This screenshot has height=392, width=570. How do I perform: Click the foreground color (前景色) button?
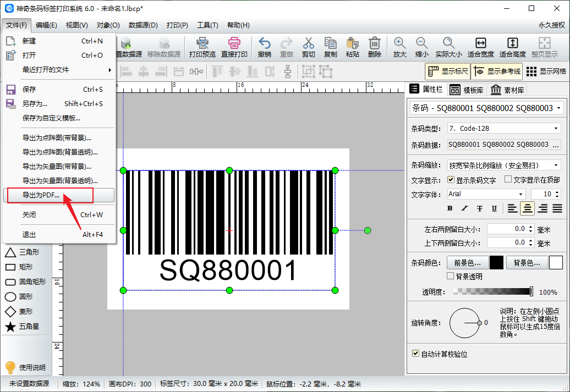pyautogui.click(x=467, y=263)
